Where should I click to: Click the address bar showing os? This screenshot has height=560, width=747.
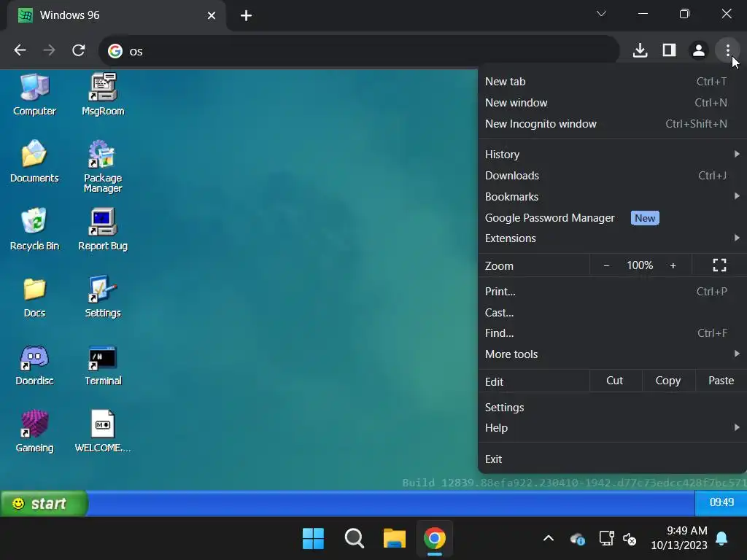(359, 51)
